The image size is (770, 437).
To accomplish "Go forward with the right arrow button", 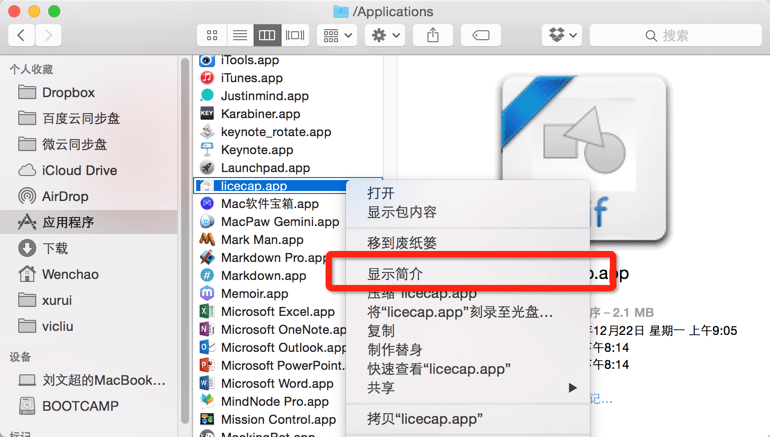I will point(48,35).
